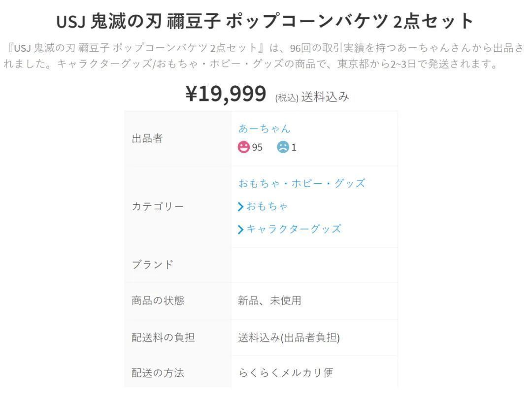Click the ¥19,999 price text
Viewport: 532px width, 399px height.
click(226, 94)
